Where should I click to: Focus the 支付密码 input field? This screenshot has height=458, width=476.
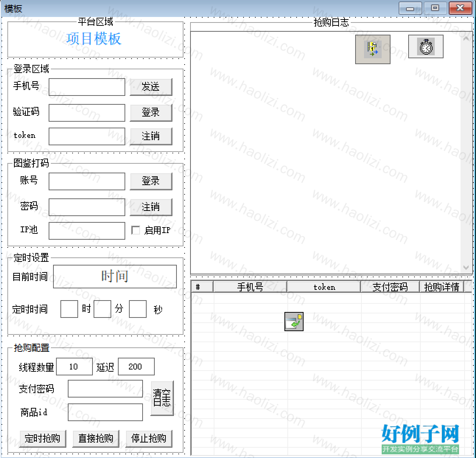(x=105, y=389)
